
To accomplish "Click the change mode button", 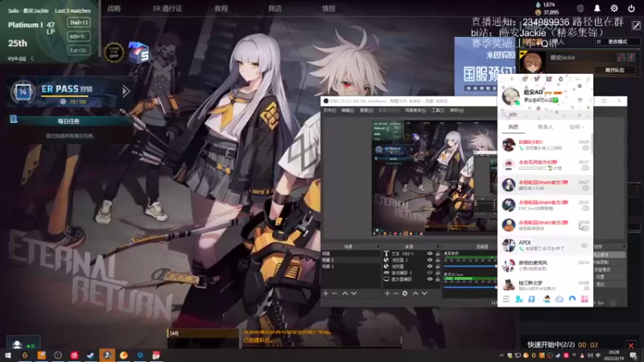I will pyautogui.click(x=617, y=42).
